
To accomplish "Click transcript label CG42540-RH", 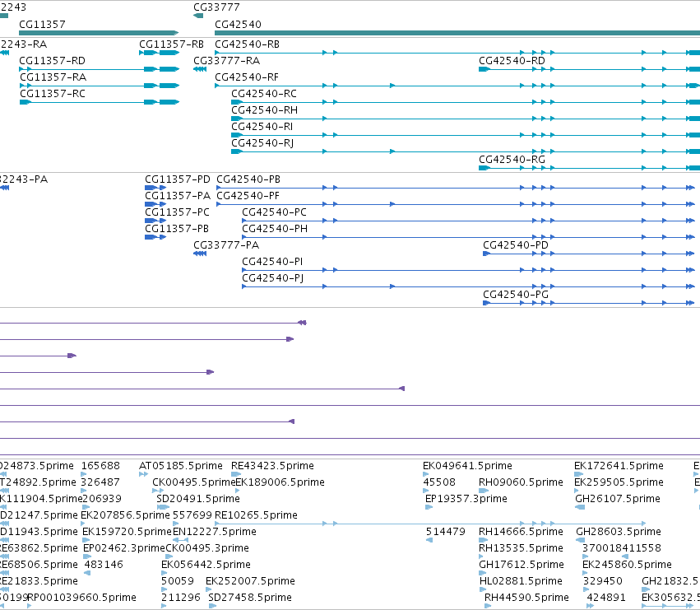I will 264,110.
